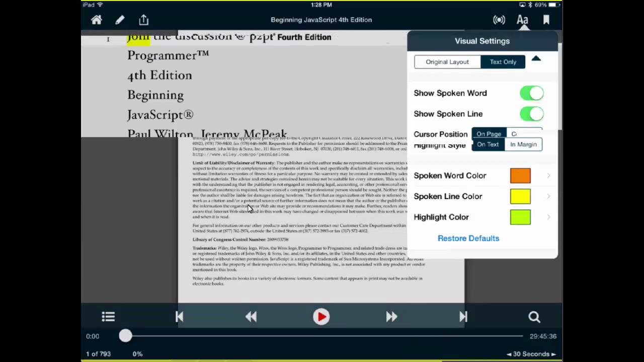Set Highlight Style to In Margin
The width and height of the screenshot is (644, 362).
click(x=523, y=144)
